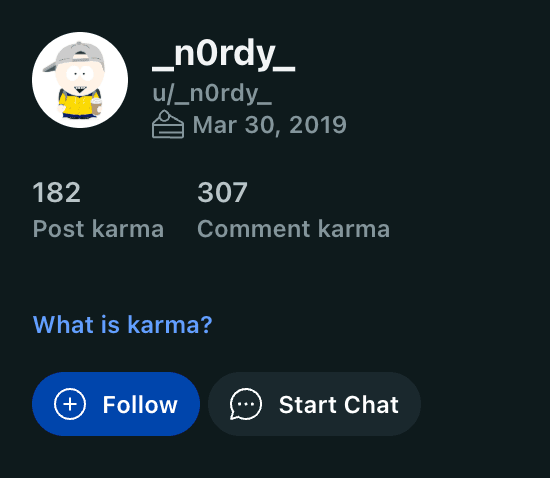Click the u/_n0rdy_ username text

coord(212,94)
